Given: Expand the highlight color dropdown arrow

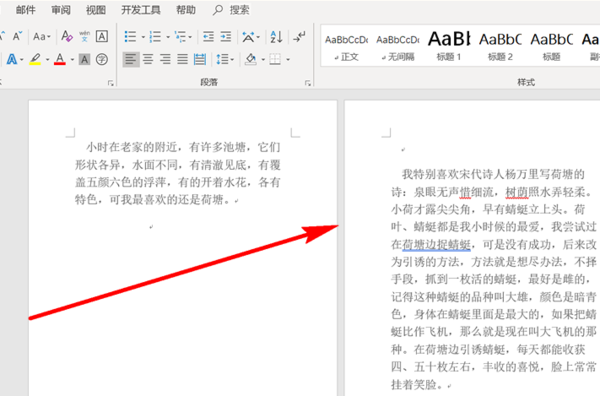Looking at the screenshot, I should 47,60.
